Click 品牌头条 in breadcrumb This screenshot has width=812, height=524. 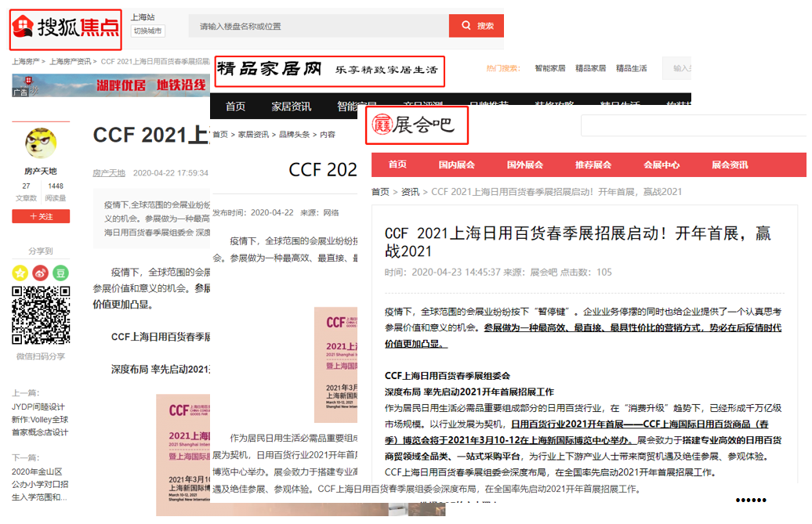coord(294,135)
